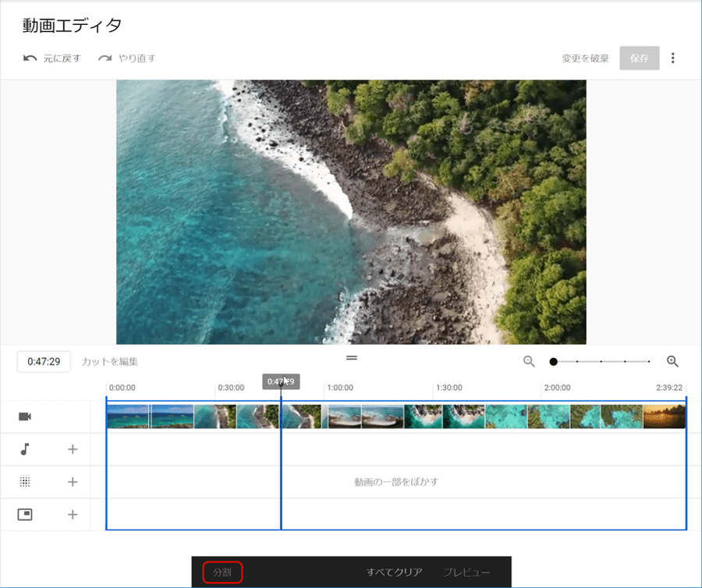
Task: Add end screen with plus button
Action: point(73,515)
